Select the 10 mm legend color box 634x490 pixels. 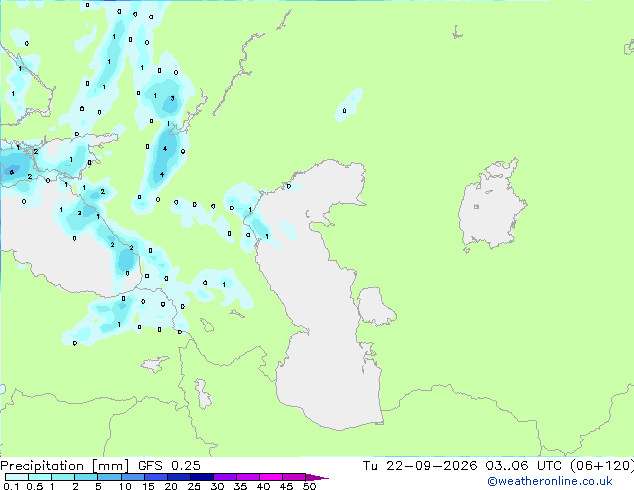[133, 477]
